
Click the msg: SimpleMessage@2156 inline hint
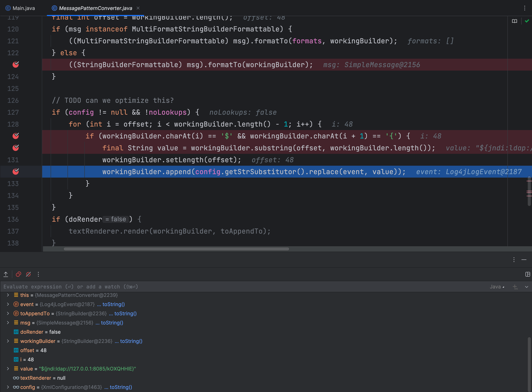[372, 65]
